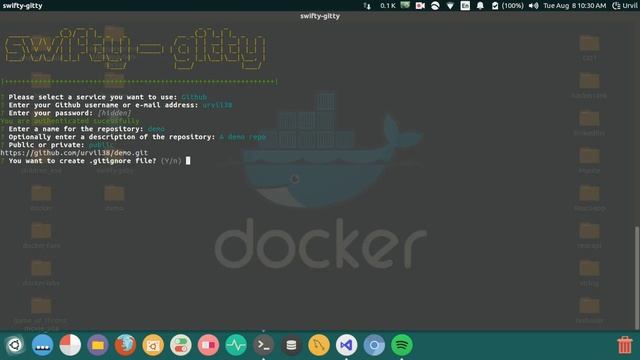
Task: Open the Urvil session menu
Action: (625, 6)
